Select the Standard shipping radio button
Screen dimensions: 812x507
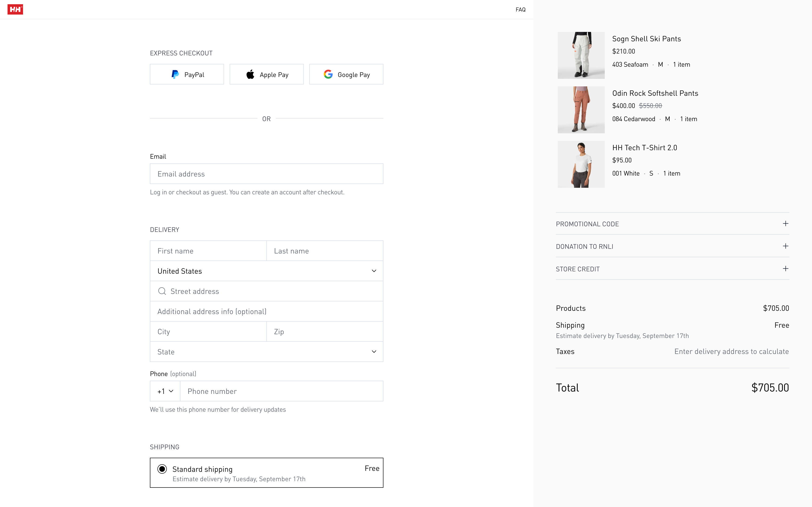point(162,469)
